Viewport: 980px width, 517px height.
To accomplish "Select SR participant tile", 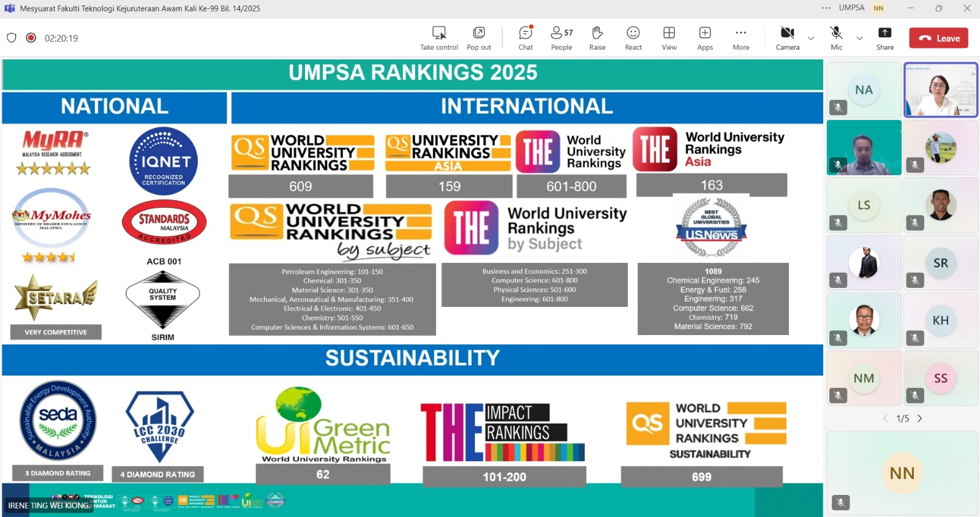I will [940, 263].
